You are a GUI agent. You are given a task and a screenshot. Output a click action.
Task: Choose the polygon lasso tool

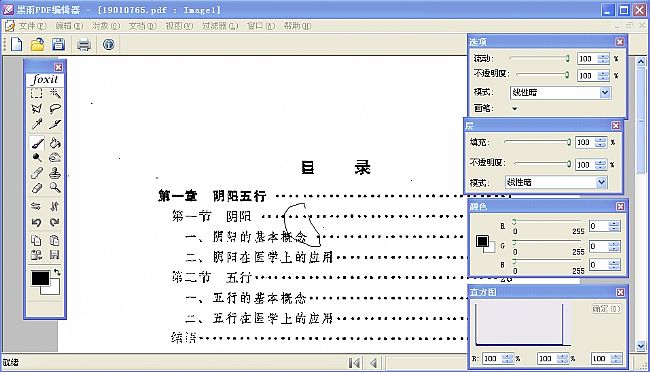[x=36, y=109]
